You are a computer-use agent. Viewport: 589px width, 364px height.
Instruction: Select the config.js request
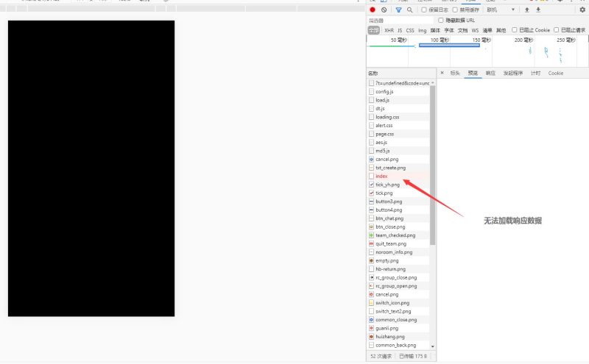point(398,92)
